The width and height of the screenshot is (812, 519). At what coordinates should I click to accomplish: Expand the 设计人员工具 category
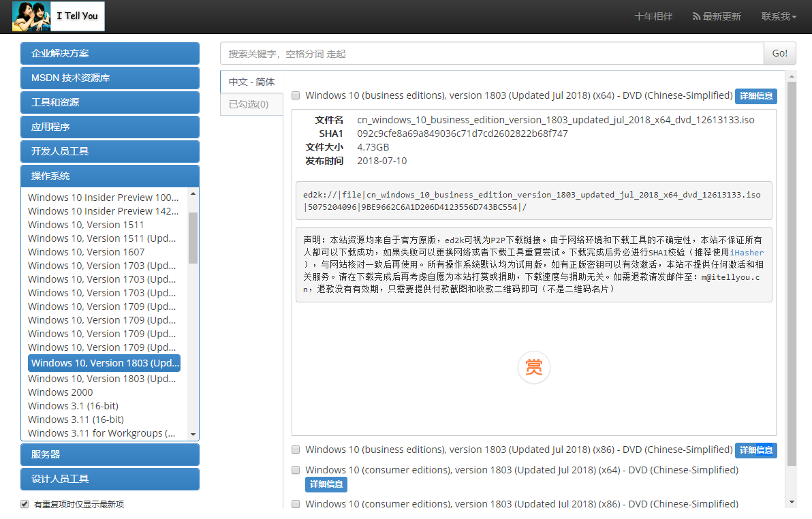coord(110,479)
